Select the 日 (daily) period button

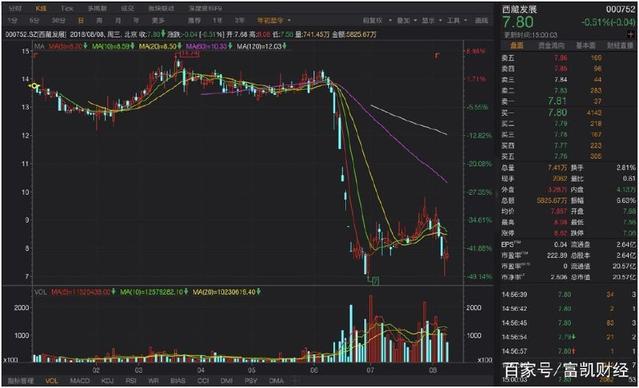pos(81,20)
